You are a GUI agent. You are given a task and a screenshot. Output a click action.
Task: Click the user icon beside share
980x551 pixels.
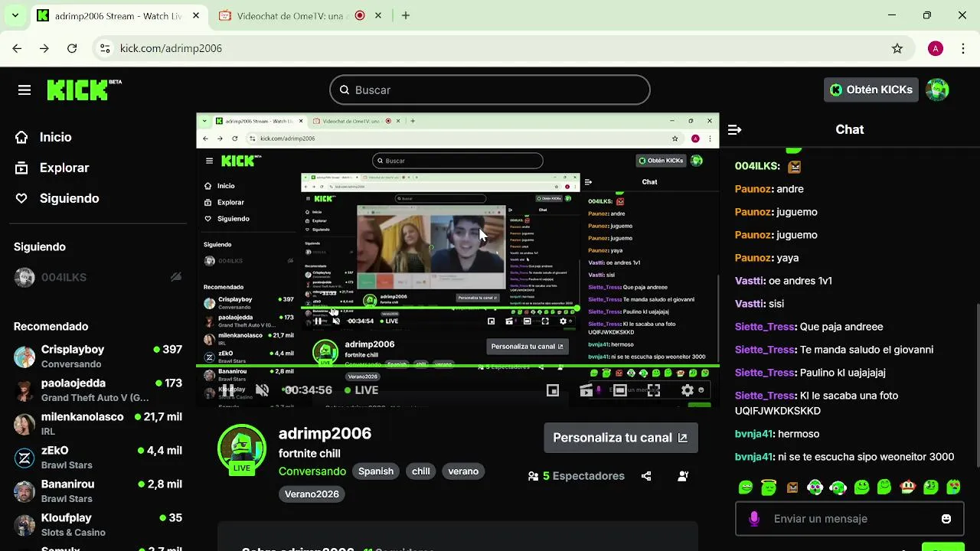pos(683,476)
